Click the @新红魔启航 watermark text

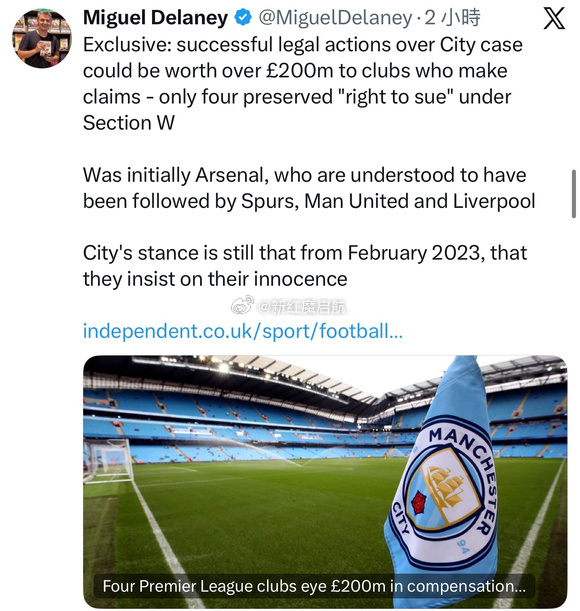302,307
